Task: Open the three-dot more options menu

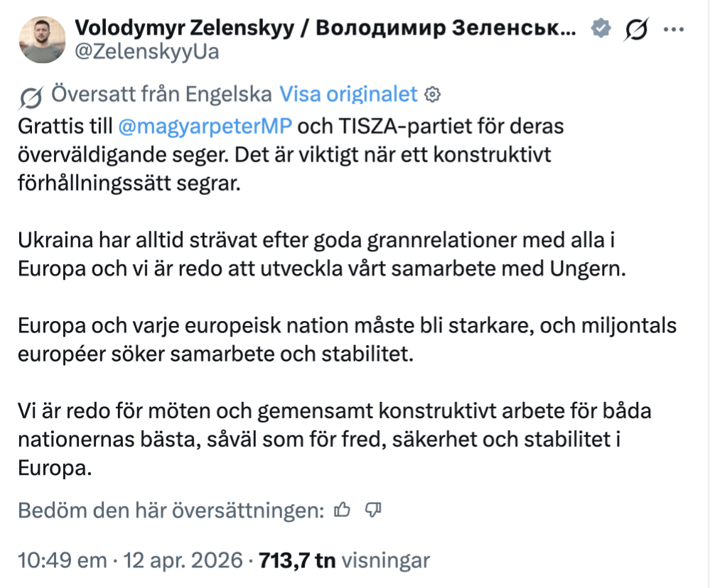Action: point(673,28)
